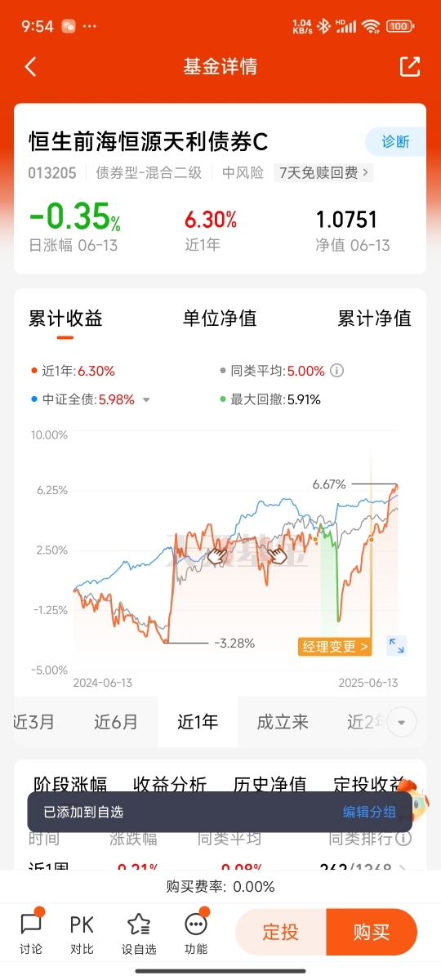Tap info icon beside 同类平均
This screenshot has height=980, width=441.
click(336, 371)
